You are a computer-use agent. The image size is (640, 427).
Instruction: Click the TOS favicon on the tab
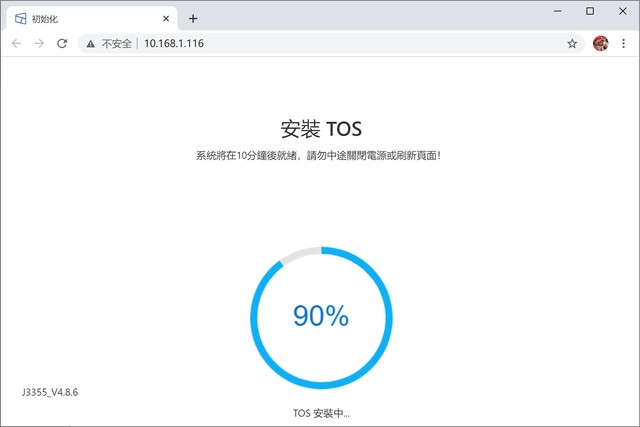(x=20, y=18)
